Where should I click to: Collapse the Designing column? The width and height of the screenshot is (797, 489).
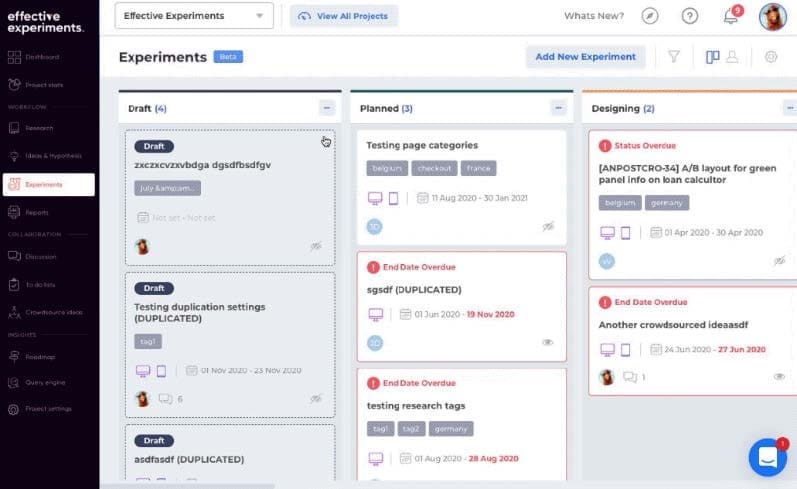tap(789, 108)
